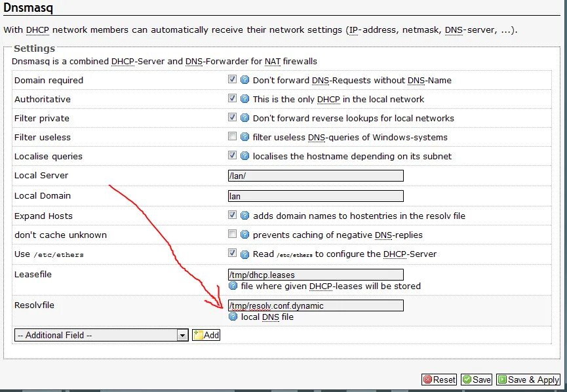This screenshot has height=392, width=567.
Task: Open help icon for Expand Hosts
Action: 244,216
